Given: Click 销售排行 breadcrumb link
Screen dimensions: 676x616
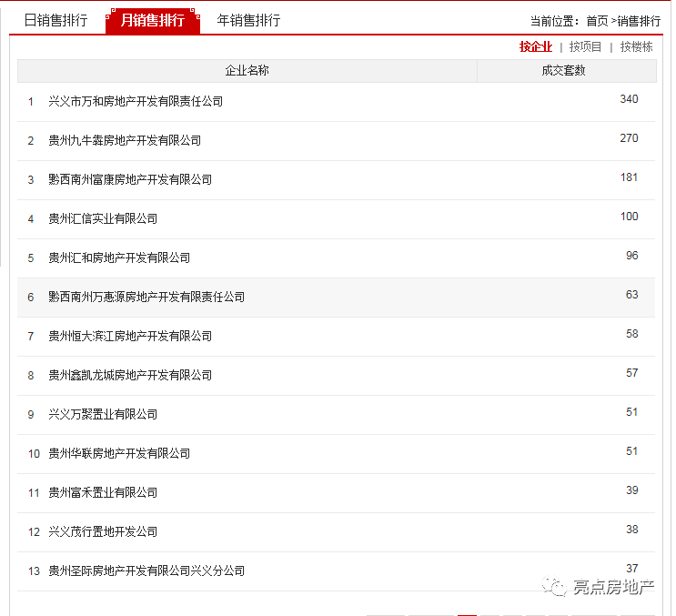Looking at the screenshot, I should point(639,21).
